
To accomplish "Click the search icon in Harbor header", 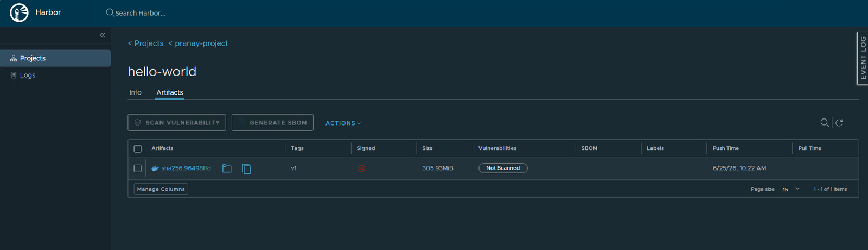I will tap(110, 12).
